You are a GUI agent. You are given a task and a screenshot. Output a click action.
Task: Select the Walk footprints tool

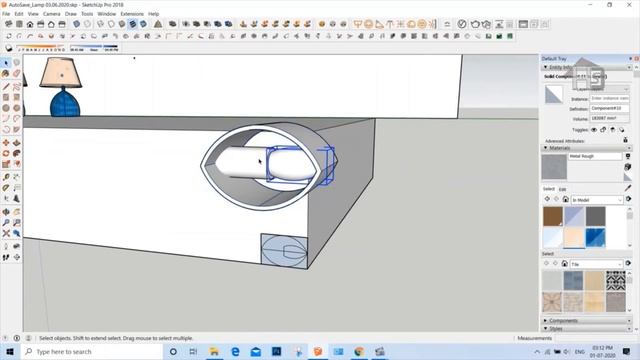[6, 257]
